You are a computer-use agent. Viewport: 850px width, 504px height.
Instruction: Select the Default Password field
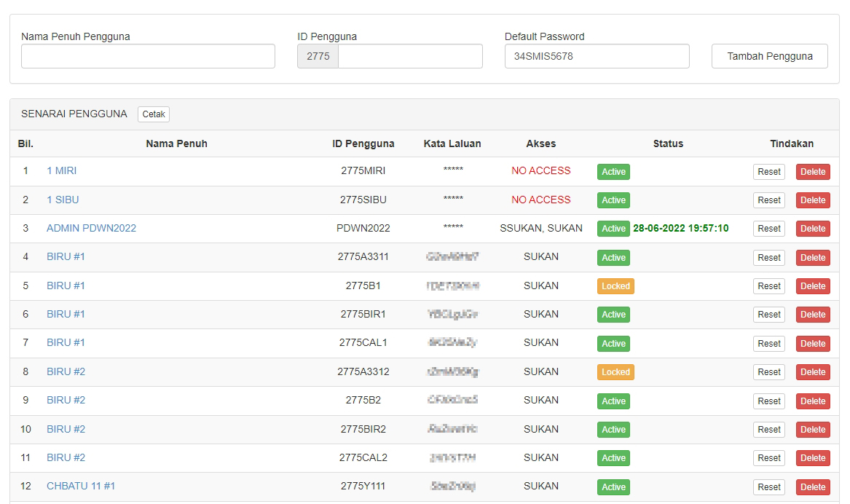click(x=597, y=56)
